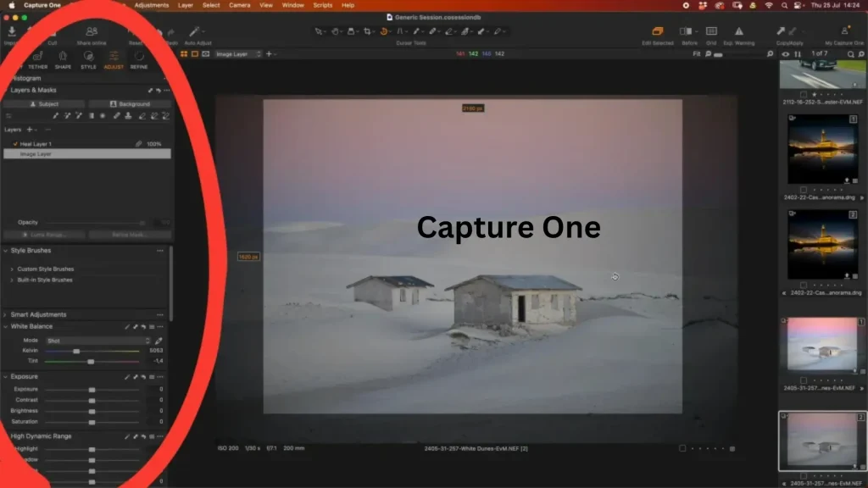Switch to the Style tool tab icon
This screenshot has width=868, height=488.
coord(88,57)
